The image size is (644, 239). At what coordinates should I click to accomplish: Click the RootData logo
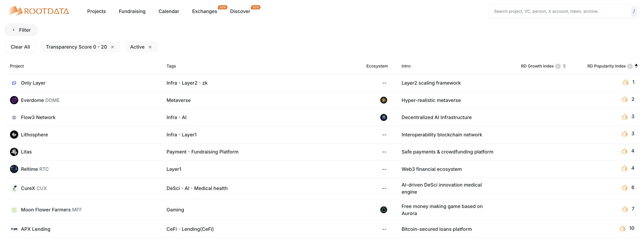point(38,11)
